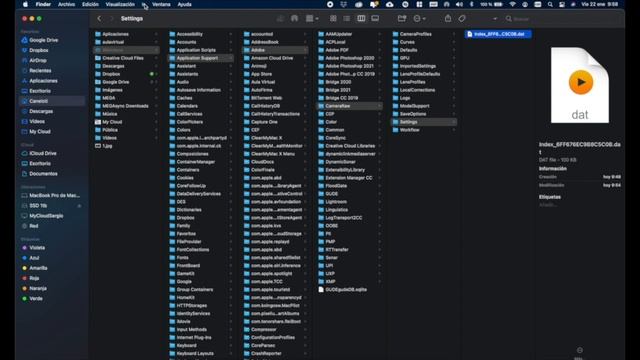
Task: Open the Apple menu
Action: (25, 4)
